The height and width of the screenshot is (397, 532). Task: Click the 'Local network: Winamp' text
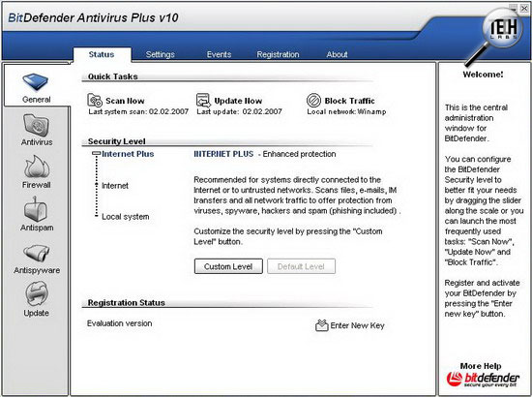[346, 111]
